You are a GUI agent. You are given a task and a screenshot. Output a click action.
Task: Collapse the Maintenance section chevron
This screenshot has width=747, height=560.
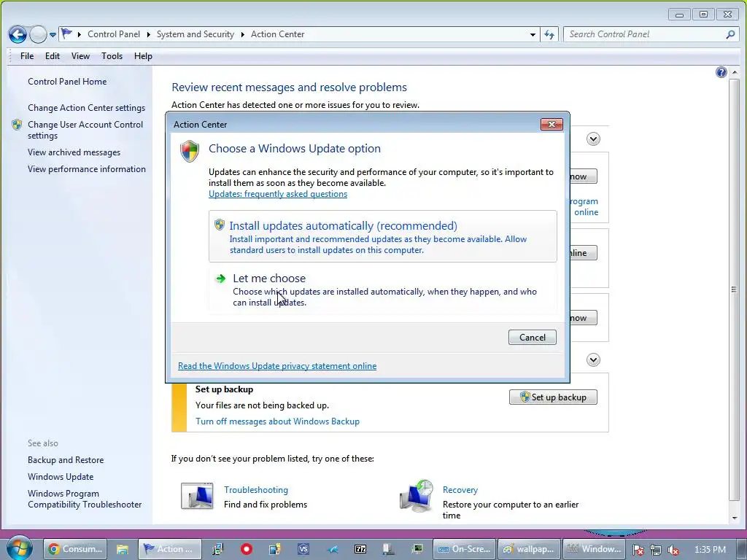pyautogui.click(x=593, y=360)
